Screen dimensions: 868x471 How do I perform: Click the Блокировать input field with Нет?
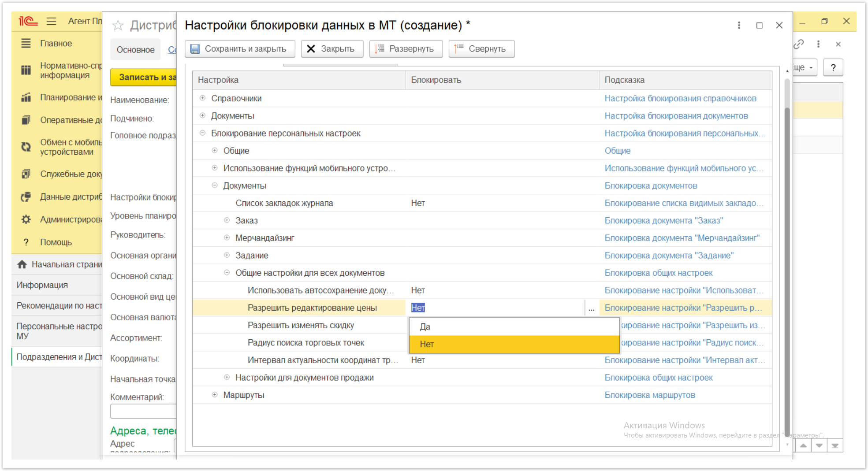coord(495,308)
